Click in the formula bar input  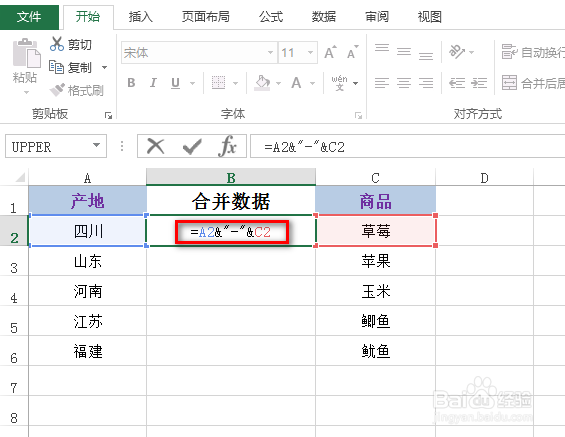[x=408, y=146]
